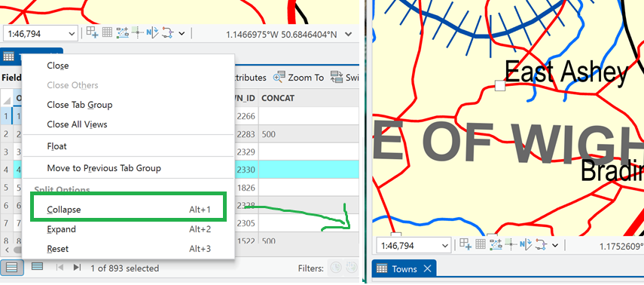Click the left map coordinates readout
The image size is (644, 285).
(282, 35)
